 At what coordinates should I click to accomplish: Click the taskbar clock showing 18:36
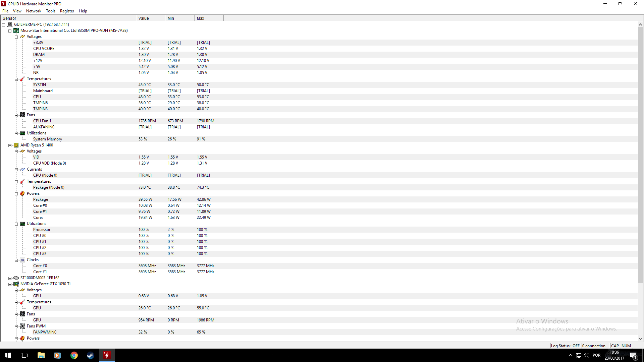pyautogui.click(x=614, y=355)
